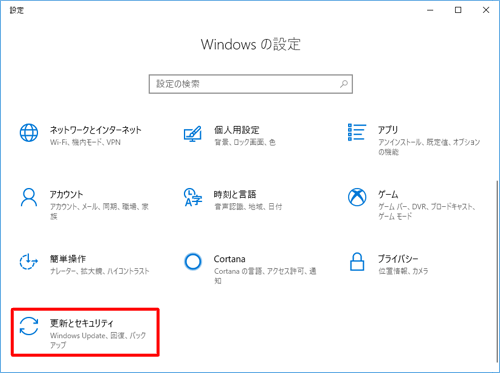
Task: Click the Cortana circle icon
Action: coord(193,262)
